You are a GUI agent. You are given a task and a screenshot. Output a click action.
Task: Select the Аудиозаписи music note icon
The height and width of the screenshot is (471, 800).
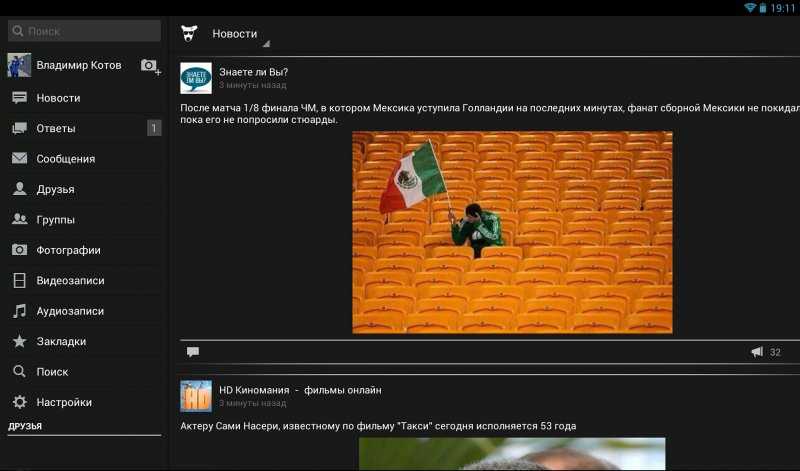pyautogui.click(x=19, y=311)
